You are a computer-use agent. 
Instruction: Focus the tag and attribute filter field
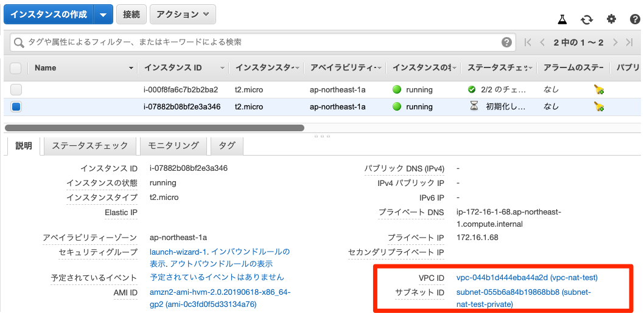click(263, 43)
